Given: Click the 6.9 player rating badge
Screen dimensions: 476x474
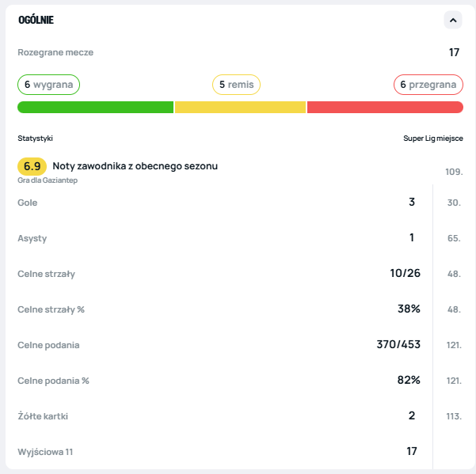Looking at the screenshot, I should tap(32, 166).
